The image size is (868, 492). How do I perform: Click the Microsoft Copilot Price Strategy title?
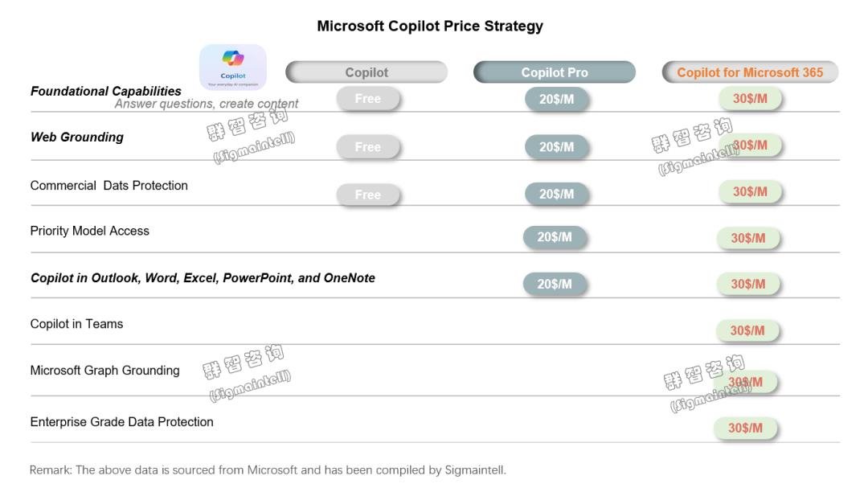click(430, 26)
